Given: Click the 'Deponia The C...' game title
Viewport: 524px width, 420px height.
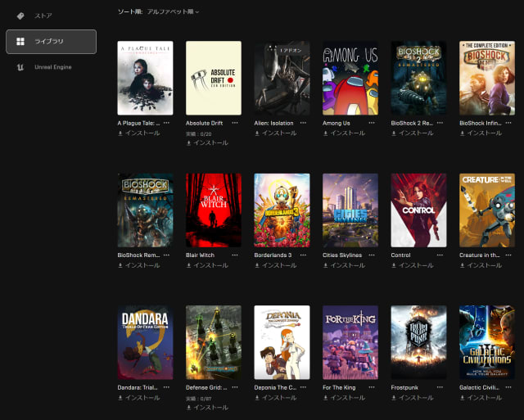Looking at the screenshot, I should point(275,387).
